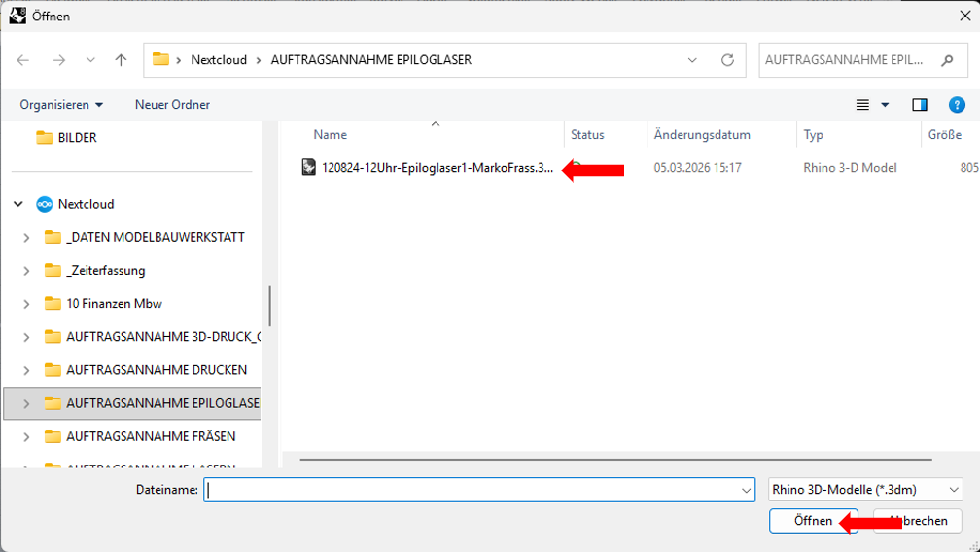This screenshot has width=980, height=552.
Task: Click Neuer Ordner in the toolbar
Action: [x=172, y=104]
